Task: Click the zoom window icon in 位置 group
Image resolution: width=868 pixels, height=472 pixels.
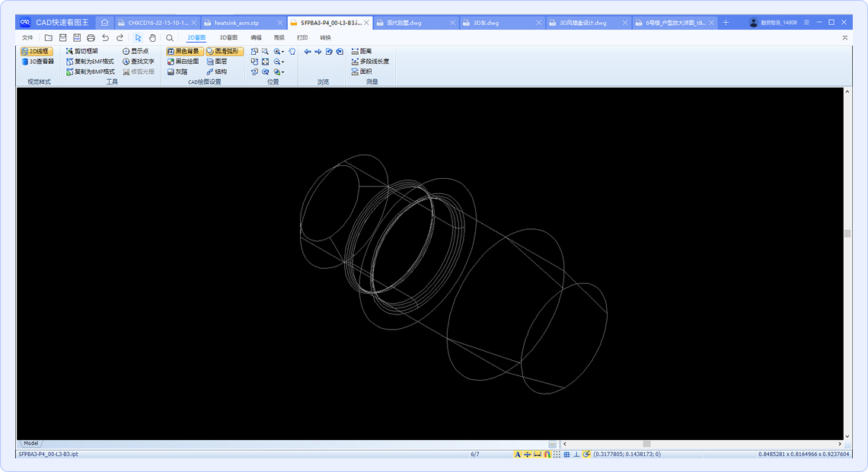Action: 265,51
